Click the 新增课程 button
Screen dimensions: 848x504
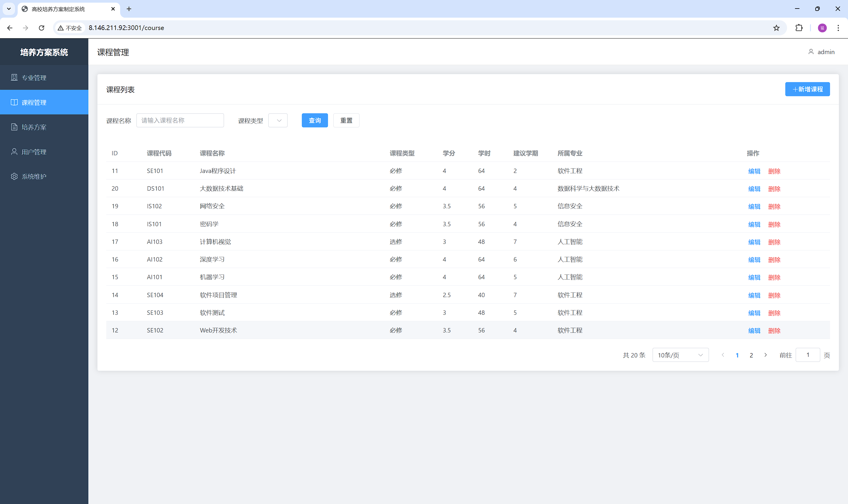tap(807, 89)
